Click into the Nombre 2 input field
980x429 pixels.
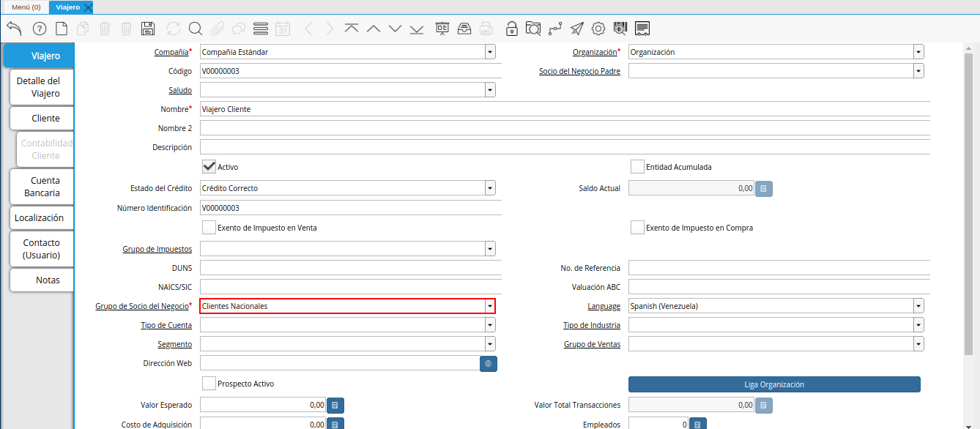click(564, 128)
